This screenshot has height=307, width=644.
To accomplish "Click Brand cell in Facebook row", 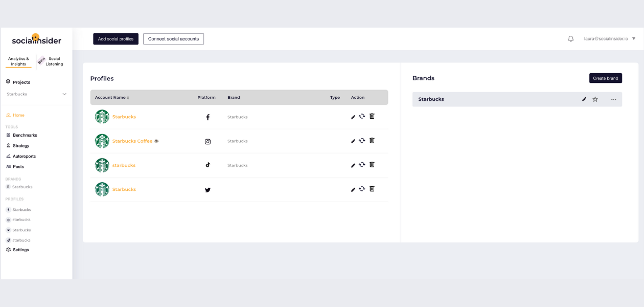I will point(238,117).
